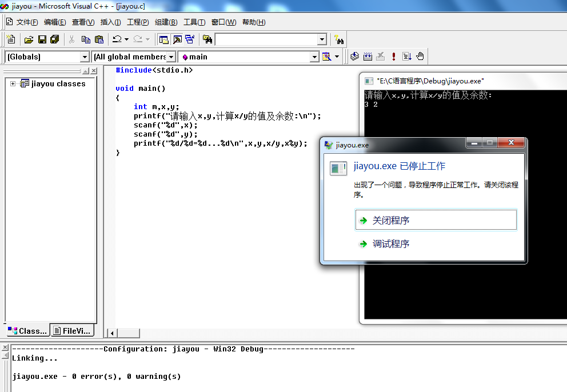
Task: Click the Save All icon
Action: pyautogui.click(x=55, y=39)
